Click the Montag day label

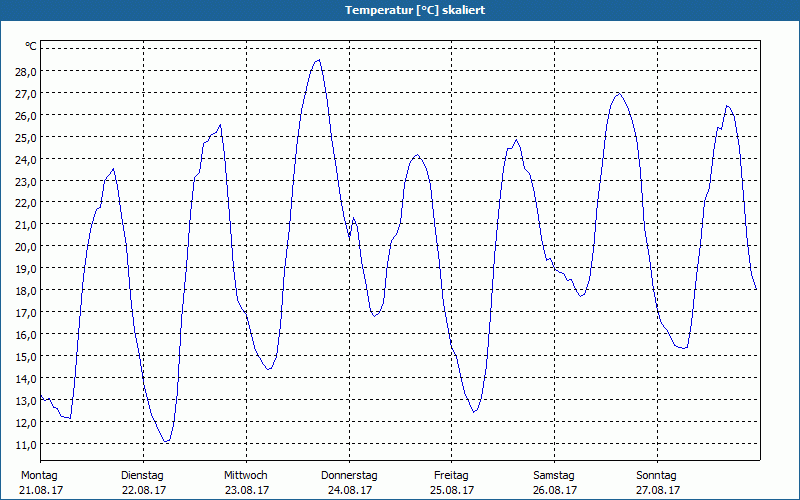[39, 475]
